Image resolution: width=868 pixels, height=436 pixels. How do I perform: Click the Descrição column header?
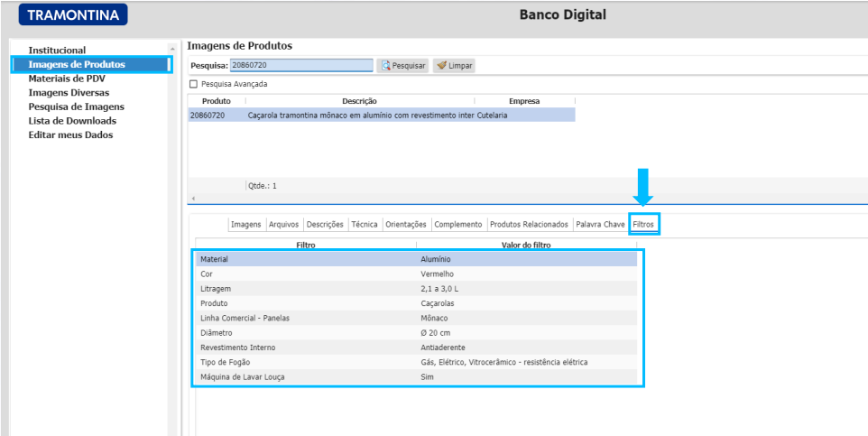[359, 101]
